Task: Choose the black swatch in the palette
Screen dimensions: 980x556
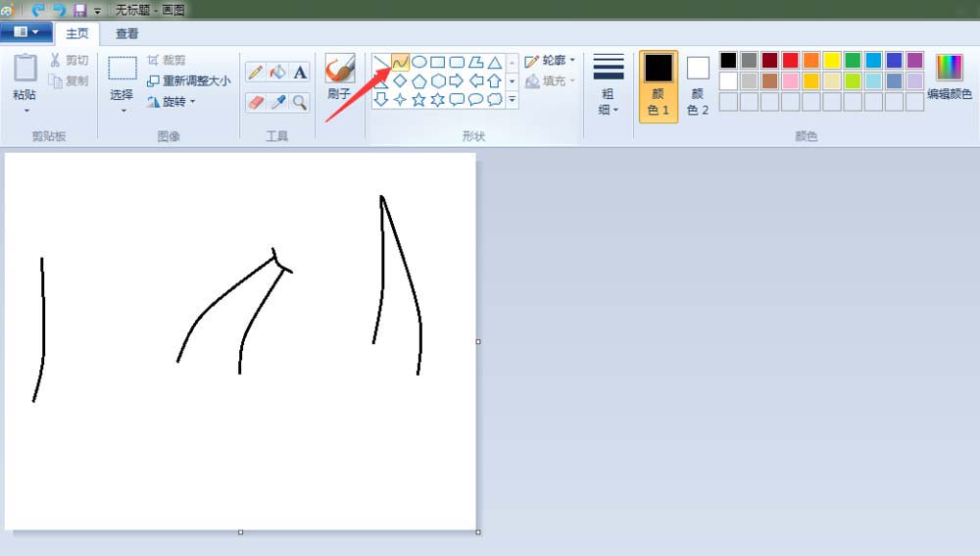Action: tap(728, 60)
